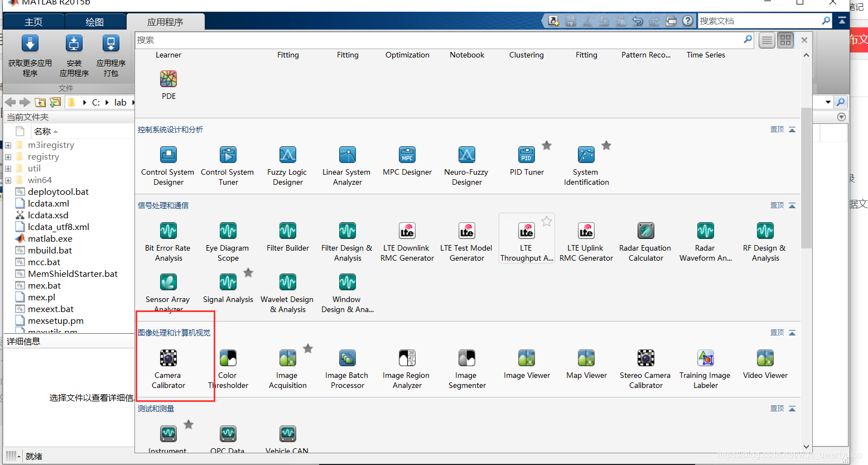Open the Neuro-Fuzzy Designer app
This screenshot has height=465, width=868.
pos(466,165)
